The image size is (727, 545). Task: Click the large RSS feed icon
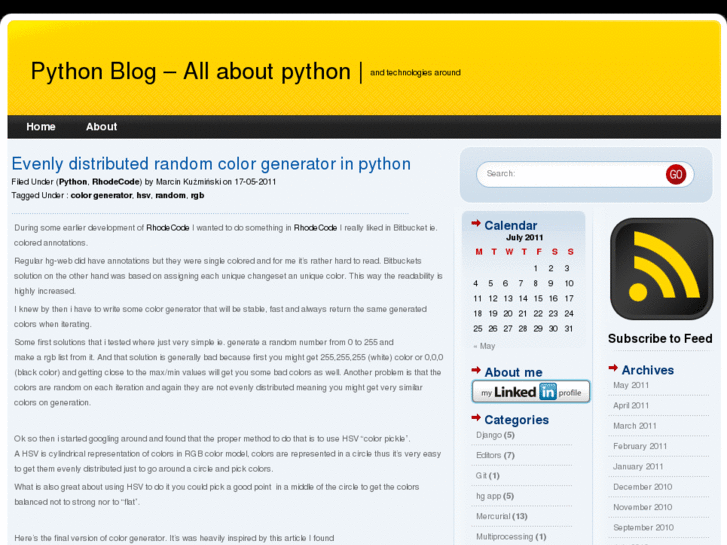(661, 269)
